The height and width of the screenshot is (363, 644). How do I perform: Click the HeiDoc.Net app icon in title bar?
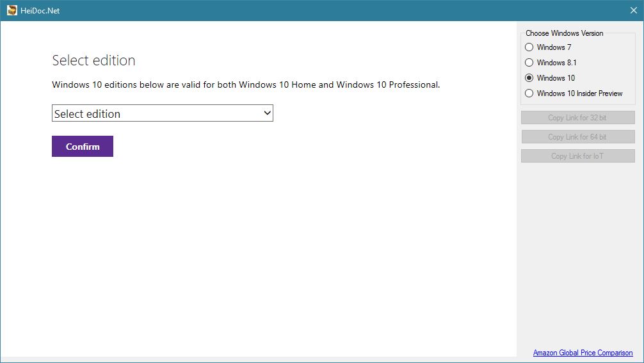coord(12,10)
